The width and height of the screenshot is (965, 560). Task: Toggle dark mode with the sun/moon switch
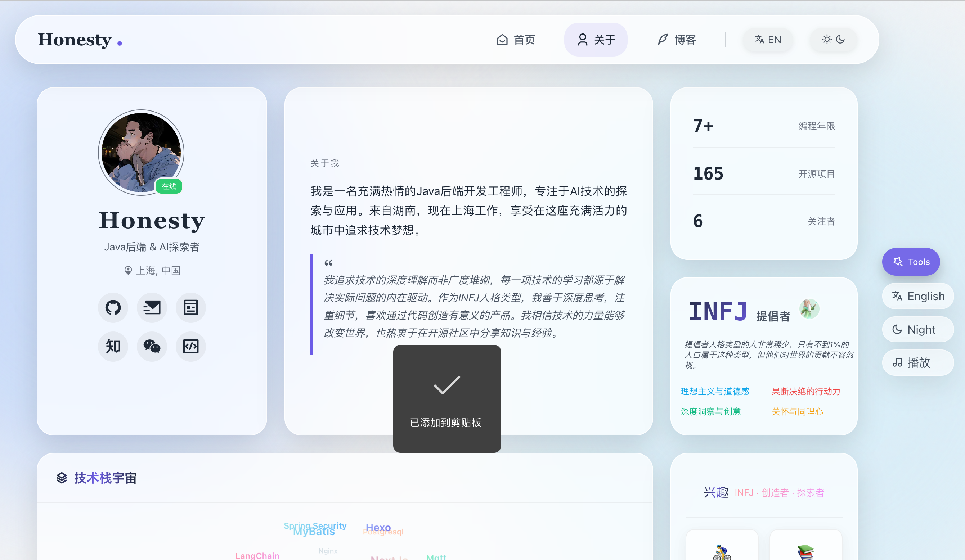click(x=833, y=40)
